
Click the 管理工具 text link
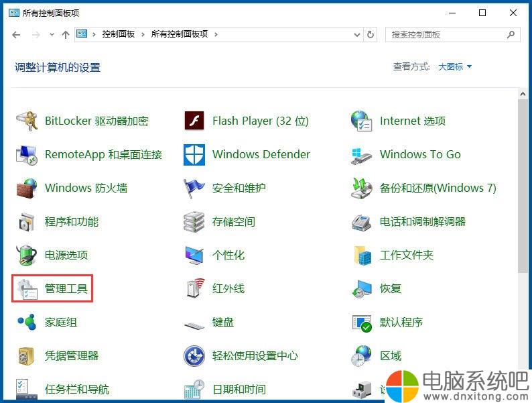coord(66,288)
